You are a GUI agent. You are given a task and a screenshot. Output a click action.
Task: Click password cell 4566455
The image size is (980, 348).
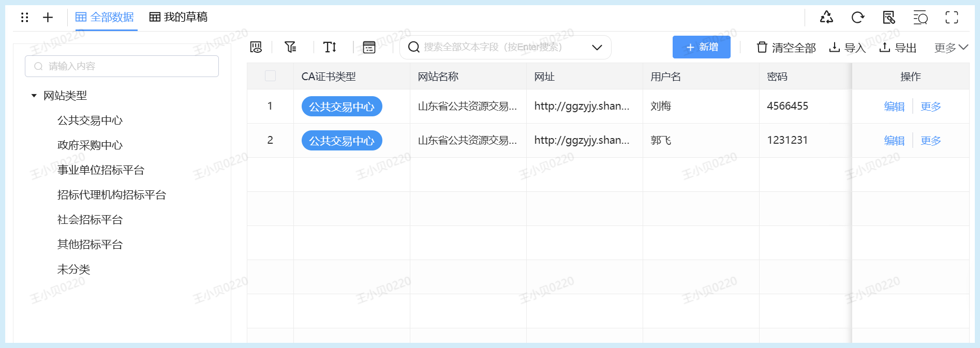click(805, 106)
